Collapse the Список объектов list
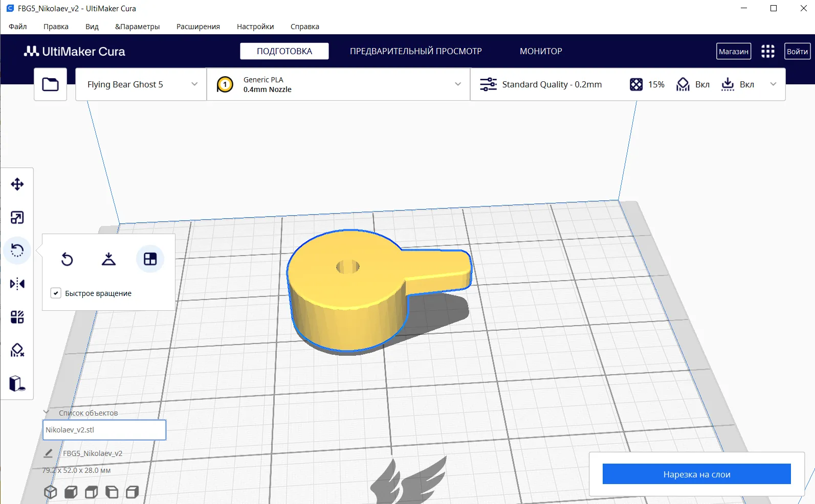This screenshot has width=815, height=504. pos(47,413)
